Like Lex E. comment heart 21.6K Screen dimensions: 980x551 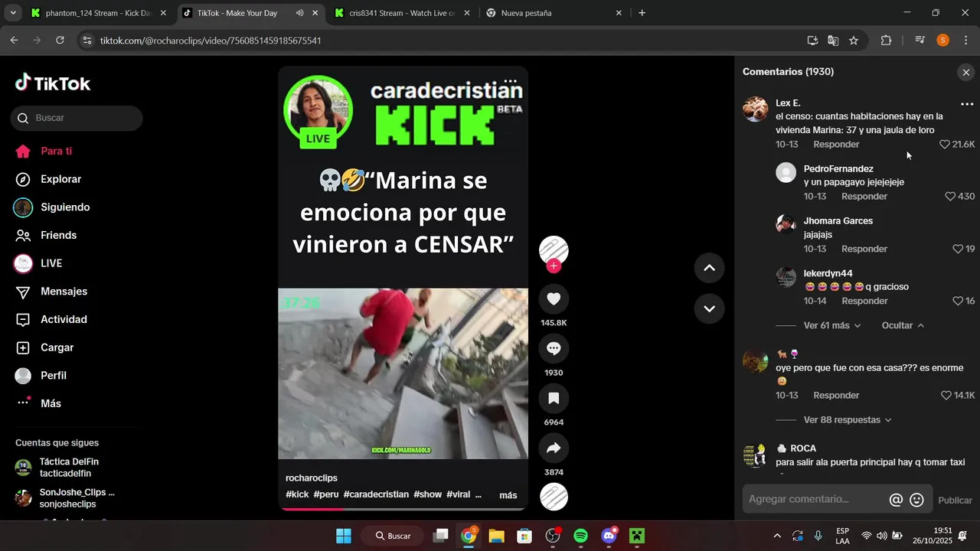(944, 145)
